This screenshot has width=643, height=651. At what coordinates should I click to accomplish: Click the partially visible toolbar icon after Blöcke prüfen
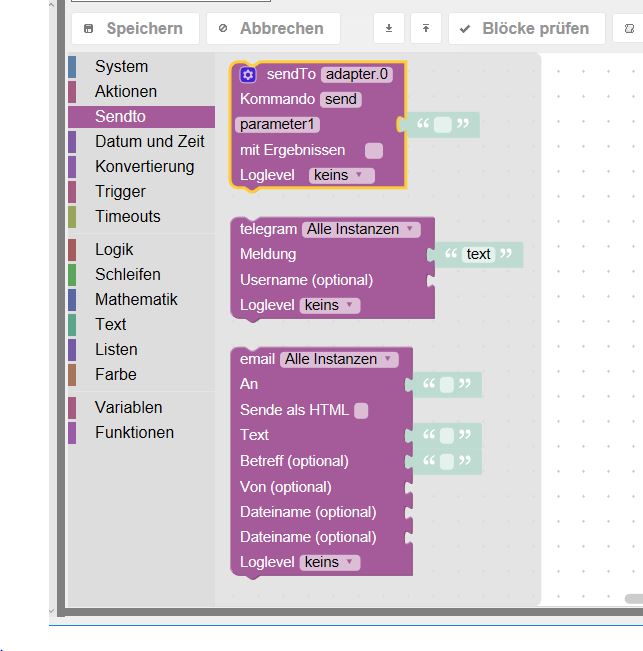click(x=630, y=29)
